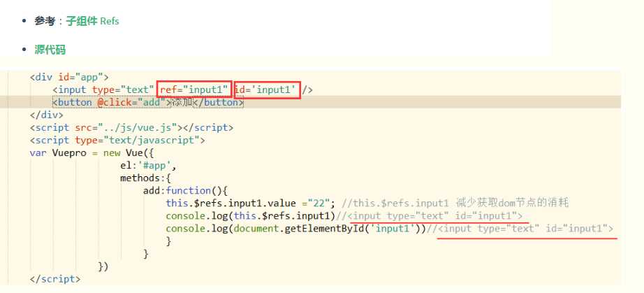Screen dimensions: 644x293
Task: Click the console.log(this.$refs.input1) statement
Action: (x=251, y=216)
